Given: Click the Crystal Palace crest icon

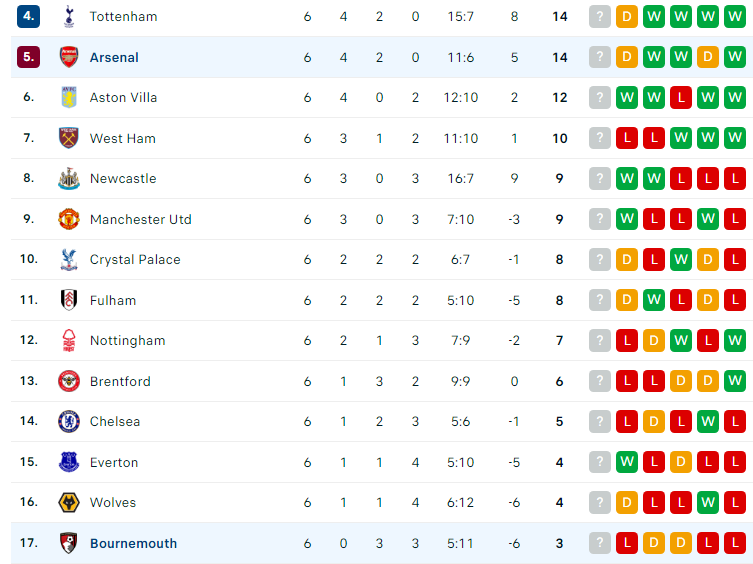Looking at the screenshot, I should click(x=69, y=259).
